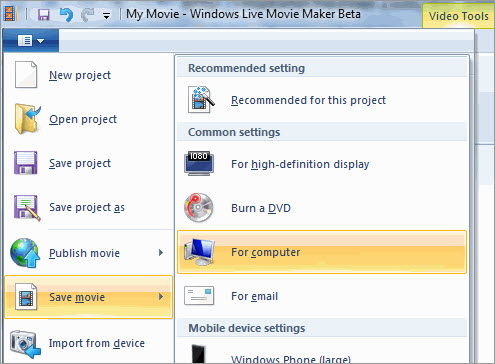The height and width of the screenshot is (364, 495).
Task: Click the wand icon for Recommended setting
Action: (201, 100)
